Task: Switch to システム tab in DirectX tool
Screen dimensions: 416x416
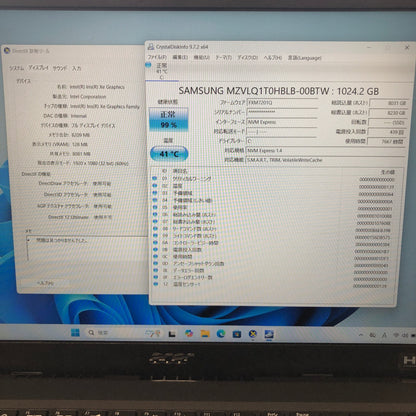Action: tap(16, 68)
